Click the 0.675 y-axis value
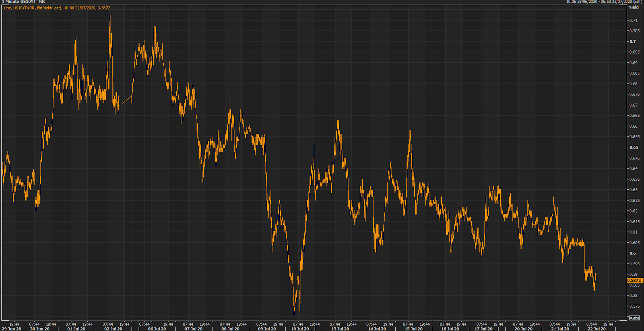Screen dimensions: 644x331 point(634,95)
